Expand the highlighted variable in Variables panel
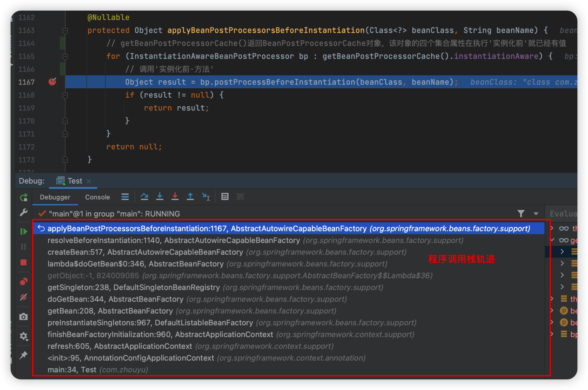 tap(562, 251)
